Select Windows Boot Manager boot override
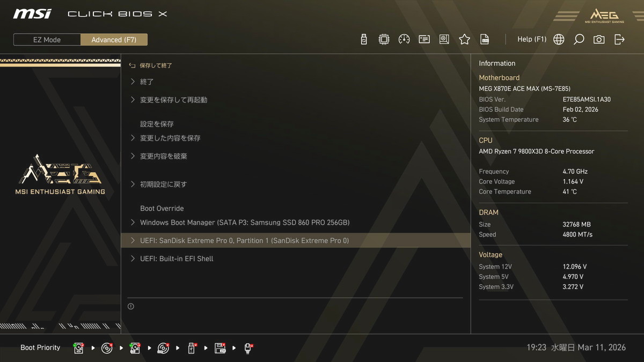This screenshot has width=644, height=362. [x=244, y=223]
